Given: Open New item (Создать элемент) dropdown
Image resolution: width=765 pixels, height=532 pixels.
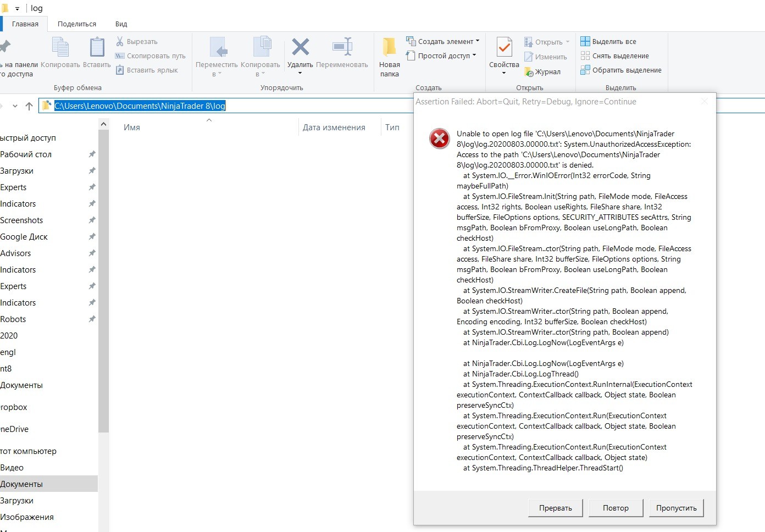Looking at the screenshot, I should [x=442, y=41].
